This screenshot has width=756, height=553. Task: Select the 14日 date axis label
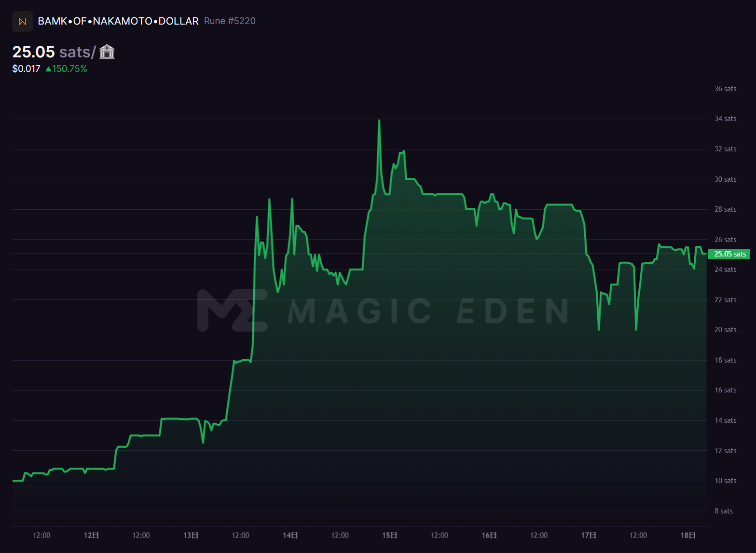290,535
